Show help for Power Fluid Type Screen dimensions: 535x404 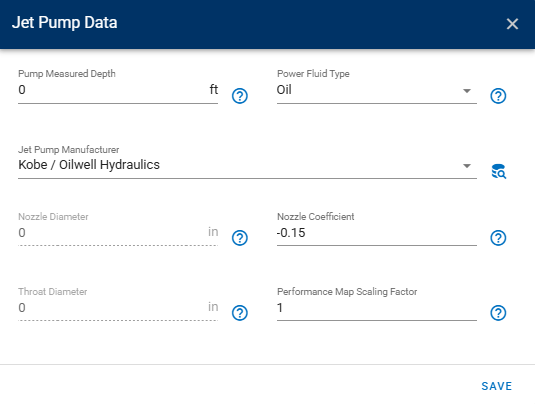pos(498,96)
